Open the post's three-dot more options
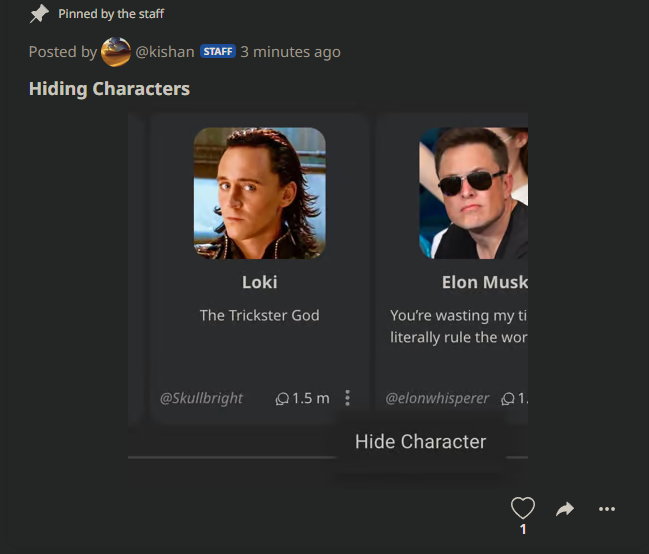The width and height of the screenshot is (649, 554). click(607, 509)
